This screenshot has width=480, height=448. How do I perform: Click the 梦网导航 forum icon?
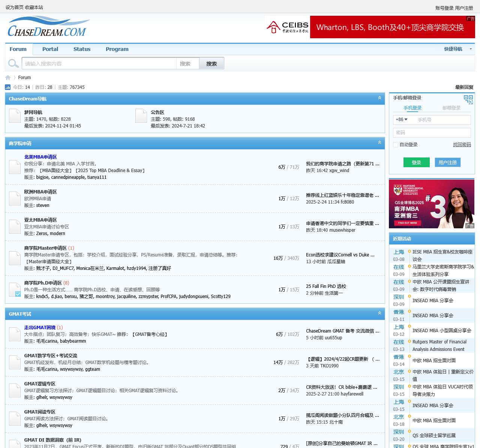click(x=15, y=116)
